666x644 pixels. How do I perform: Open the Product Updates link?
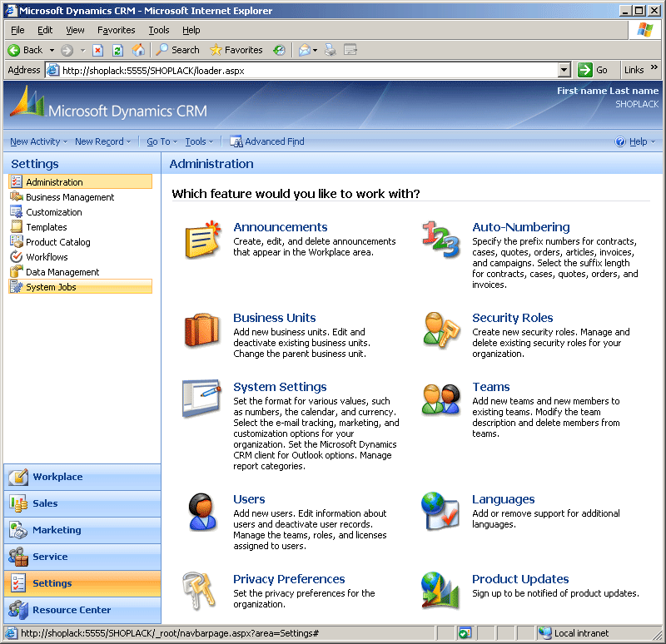[520, 579]
